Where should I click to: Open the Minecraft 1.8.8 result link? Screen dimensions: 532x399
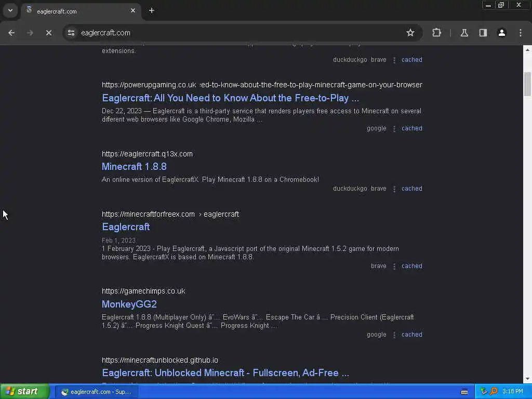[134, 167]
